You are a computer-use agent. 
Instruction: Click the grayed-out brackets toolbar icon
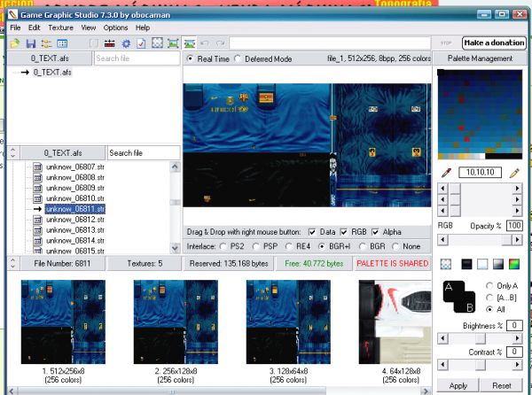pyautogui.click(x=94, y=43)
